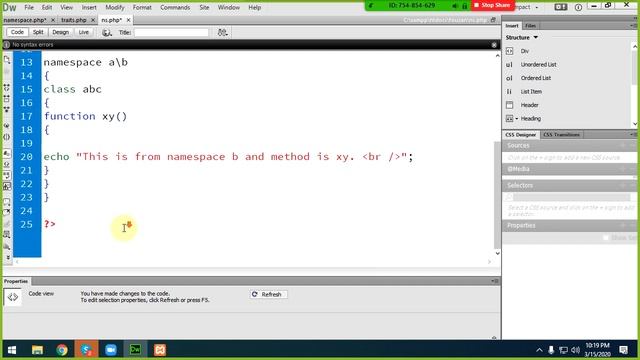Expand the Heading insert options arrow
Image resolution: width=640 pixels, height=360 pixels.
coord(516,119)
